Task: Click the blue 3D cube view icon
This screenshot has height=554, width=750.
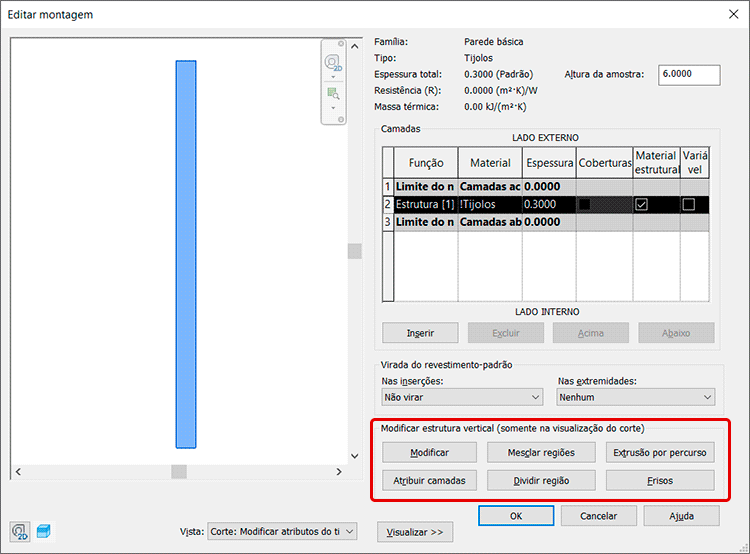Action: 44,531
